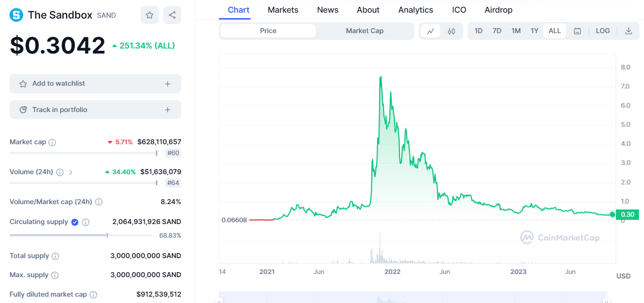Click Track in portfolio button
Screen dimensions: 644x303
pos(95,110)
